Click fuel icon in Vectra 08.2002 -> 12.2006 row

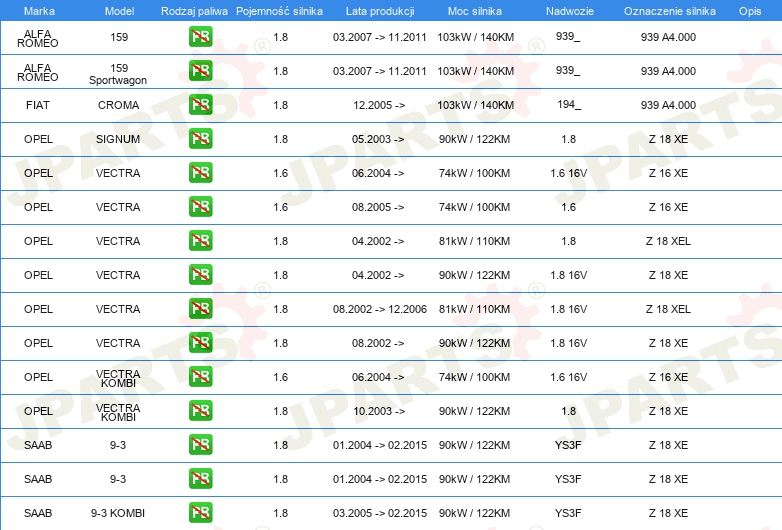pyautogui.click(x=200, y=309)
